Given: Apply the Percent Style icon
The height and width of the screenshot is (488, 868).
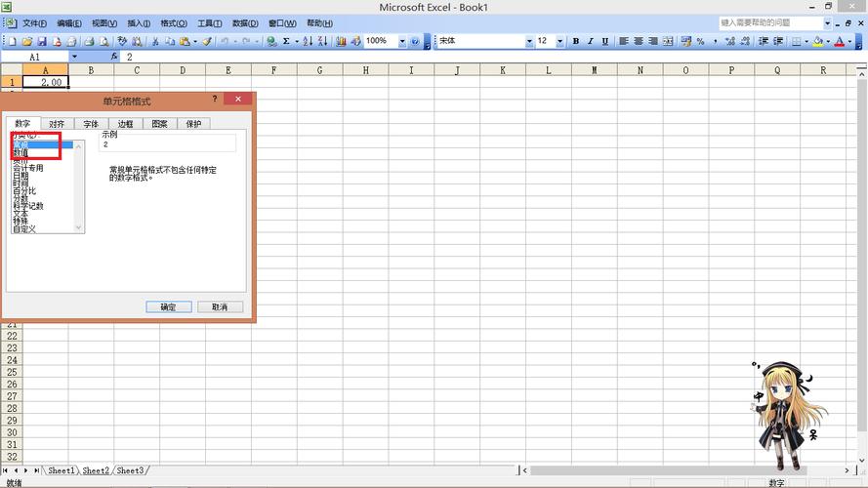Looking at the screenshot, I should coord(700,41).
